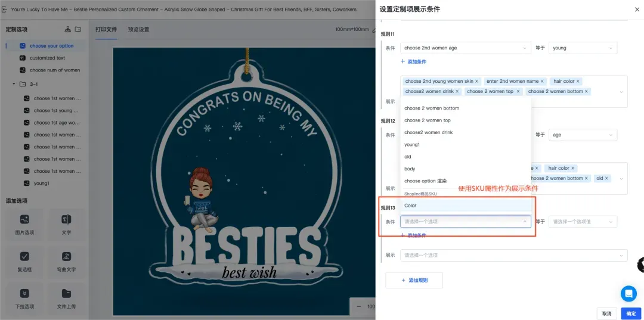The image size is (644, 320).
Task: Remove the 'enter 2nd women name' tag
Action: coord(541,81)
